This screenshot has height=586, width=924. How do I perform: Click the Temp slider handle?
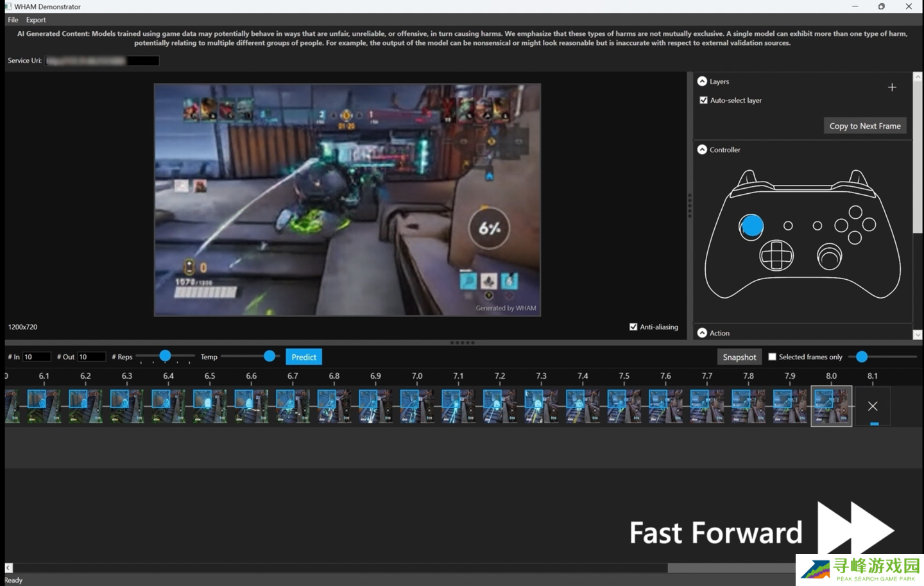tap(269, 356)
